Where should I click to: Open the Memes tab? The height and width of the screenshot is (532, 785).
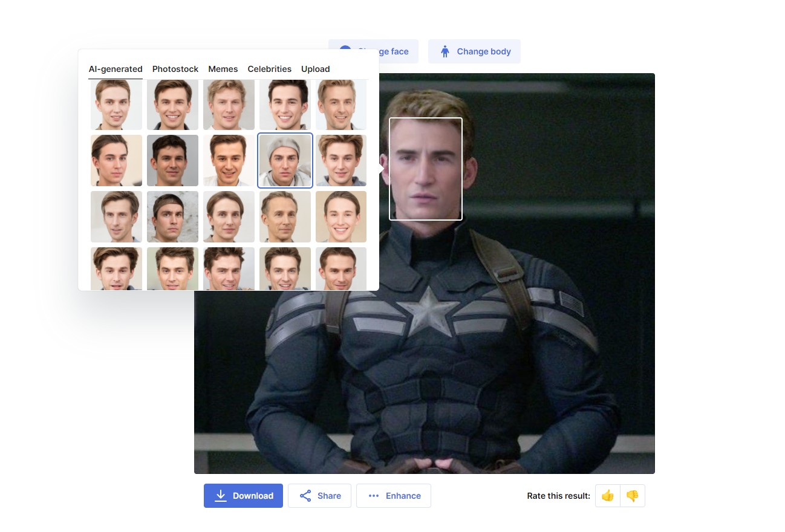click(x=223, y=69)
